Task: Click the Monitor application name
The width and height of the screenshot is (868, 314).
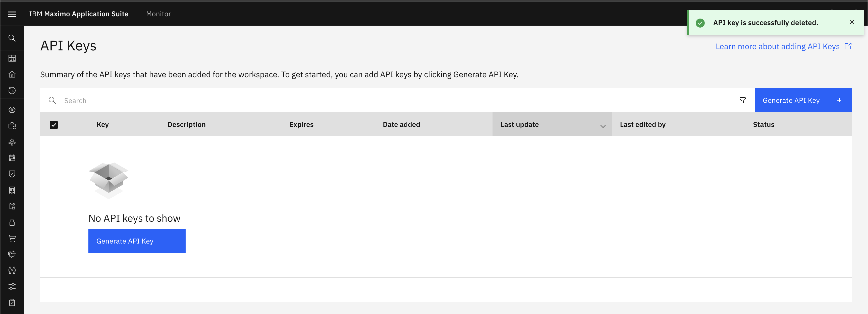Action: (x=158, y=14)
